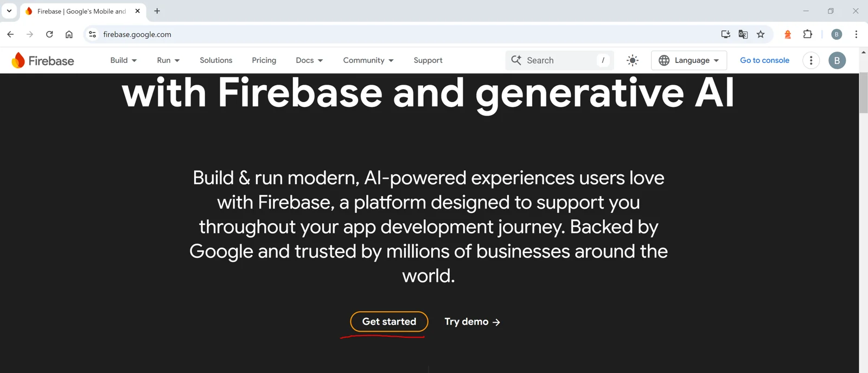
Task: Click the Go to console link
Action: (764, 60)
